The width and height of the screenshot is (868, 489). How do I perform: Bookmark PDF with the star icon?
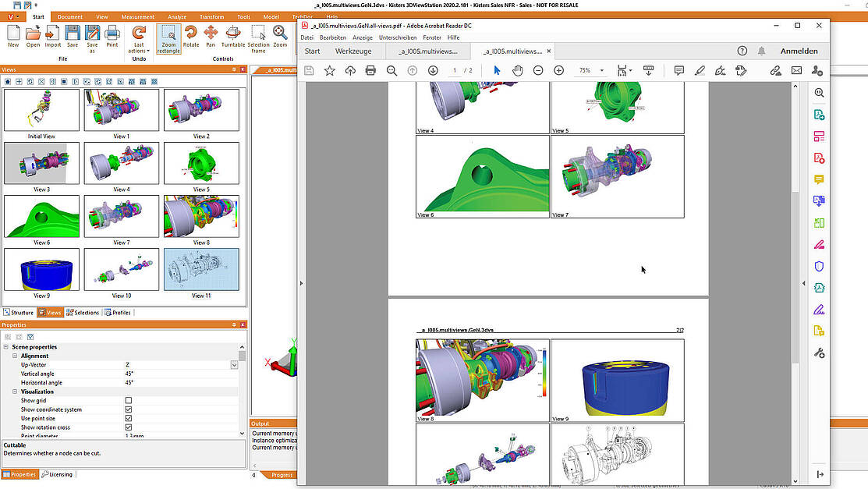pos(329,70)
